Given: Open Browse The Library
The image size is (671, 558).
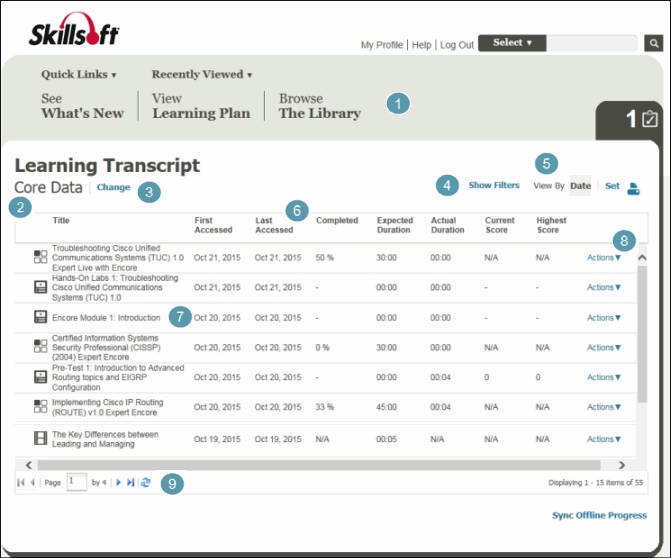Looking at the screenshot, I should [319, 106].
